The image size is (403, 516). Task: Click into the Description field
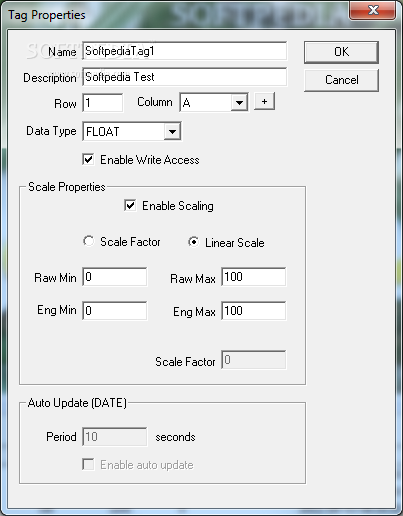tap(184, 77)
